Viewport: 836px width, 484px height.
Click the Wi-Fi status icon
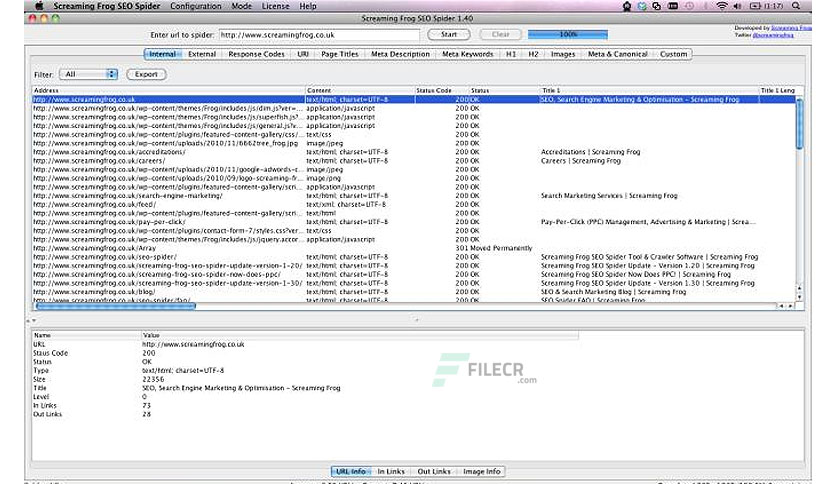(x=721, y=6)
